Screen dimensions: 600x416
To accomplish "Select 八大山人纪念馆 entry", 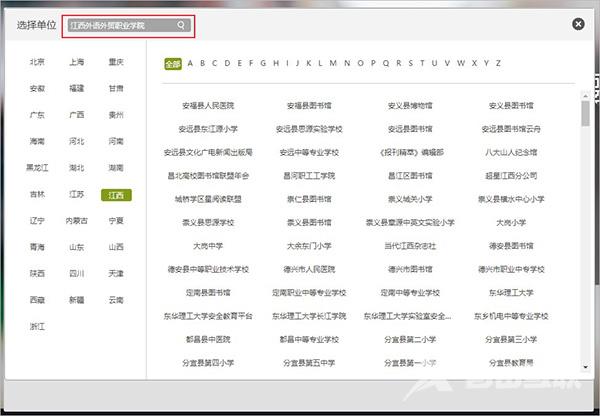I will point(510,152).
